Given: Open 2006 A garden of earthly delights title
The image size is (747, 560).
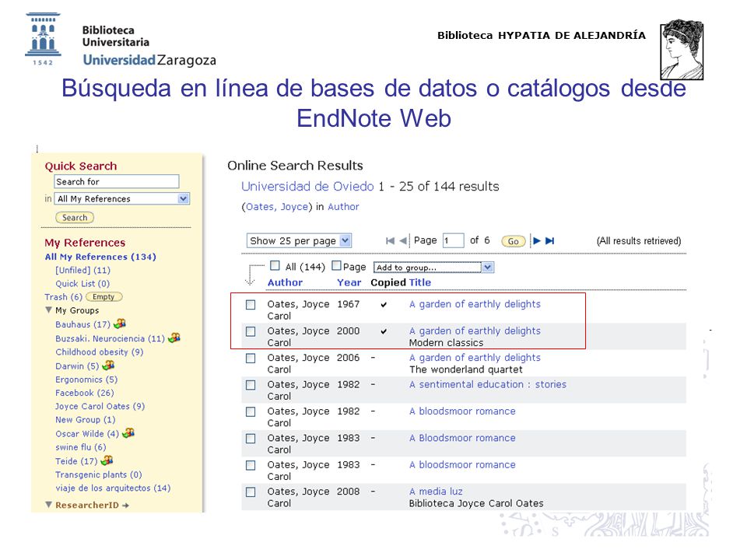Looking at the screenshot, I should (475, 357).
